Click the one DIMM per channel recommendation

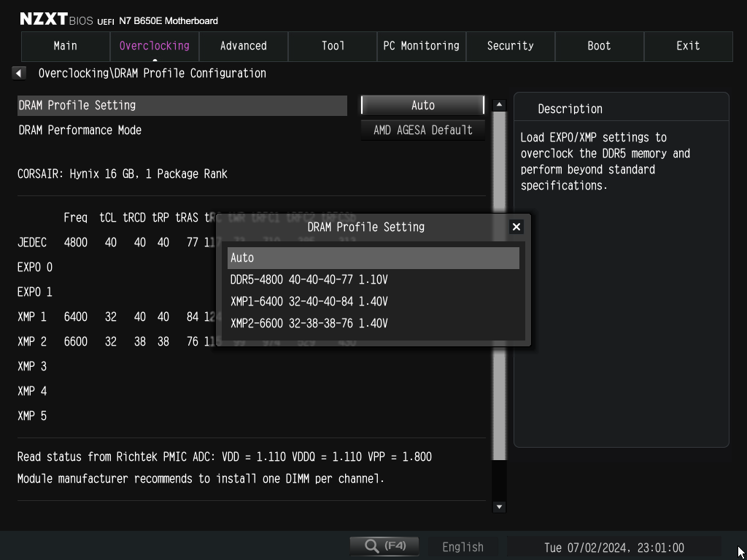[x=201, y=478]
